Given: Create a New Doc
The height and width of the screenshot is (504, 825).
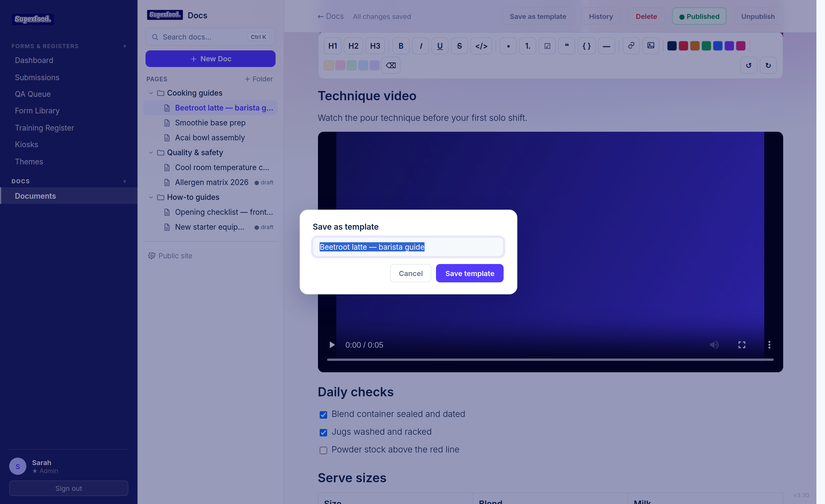Looking at the screenshot, I should [x=210, y=59].
